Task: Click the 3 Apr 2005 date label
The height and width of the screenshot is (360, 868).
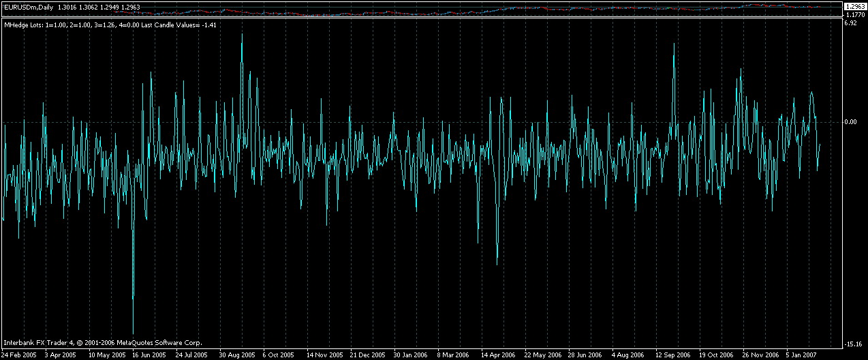Action: coord(60,355)
